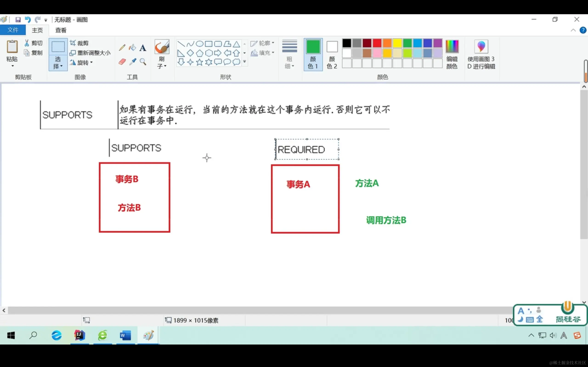Click the Undo arrow in title bar
Viewport: 588px width, 367px height.
tap(28, 19)
